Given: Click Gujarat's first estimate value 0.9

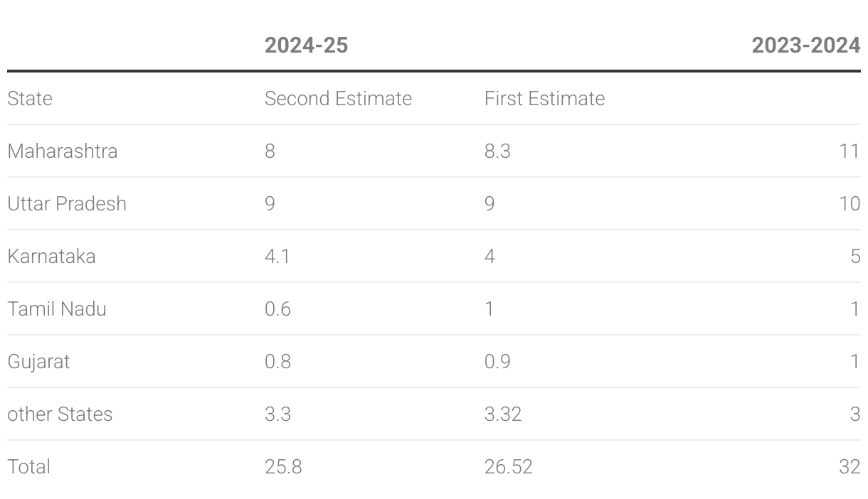Looking at the screenshot, I should pyautogui.click(x=497, y=361).
